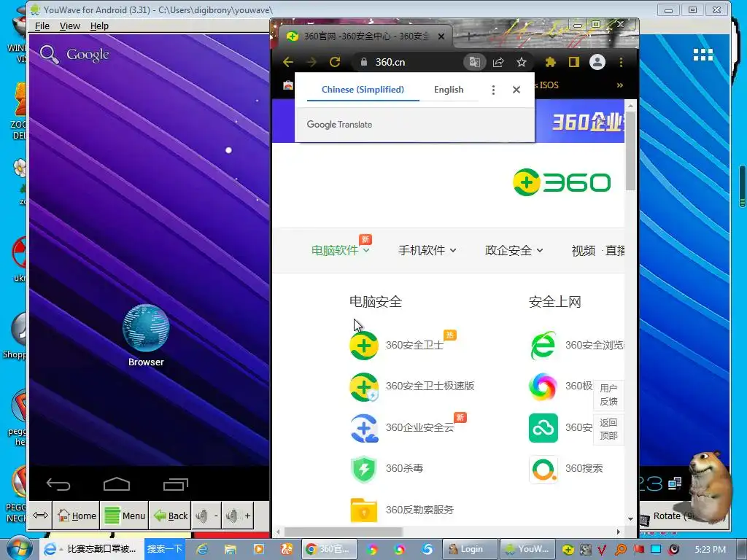Image resolution: width=747 pixels, height=560 pixels.
Task: Open the Chrome extensions puzzle icon
Action: point(550,62)
